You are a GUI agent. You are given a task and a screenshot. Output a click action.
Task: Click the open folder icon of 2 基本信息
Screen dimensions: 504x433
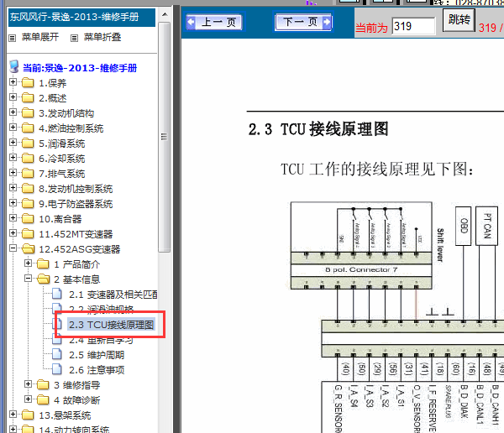tap(44, 279)
